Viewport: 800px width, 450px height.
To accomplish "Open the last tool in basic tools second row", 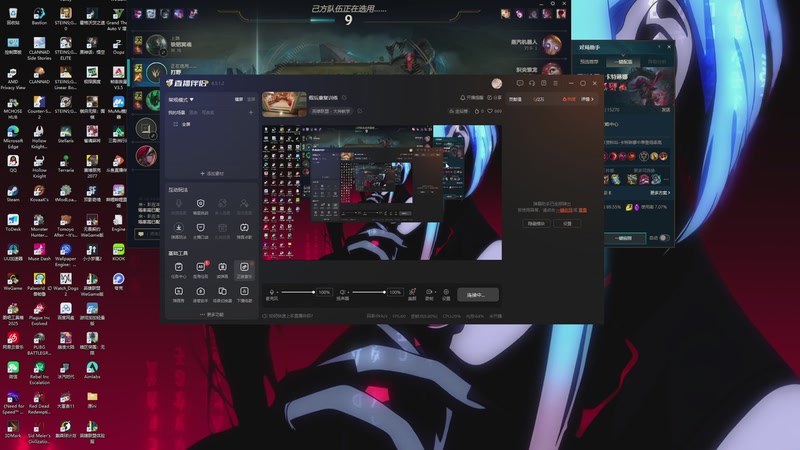I will 244,293.
